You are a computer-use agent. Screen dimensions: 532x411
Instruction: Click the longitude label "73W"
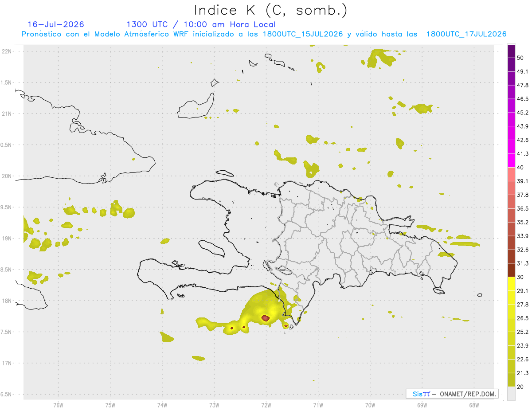(214, 405)
